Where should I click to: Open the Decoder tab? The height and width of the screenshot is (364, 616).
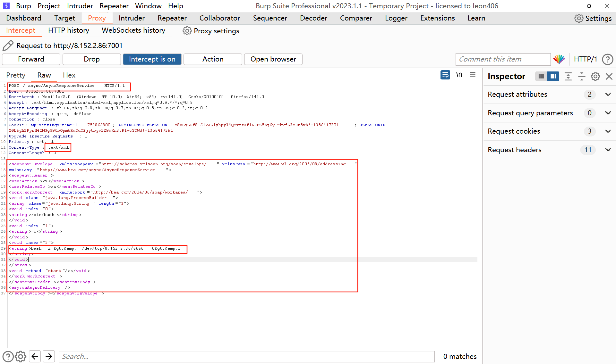click(313, 18)
